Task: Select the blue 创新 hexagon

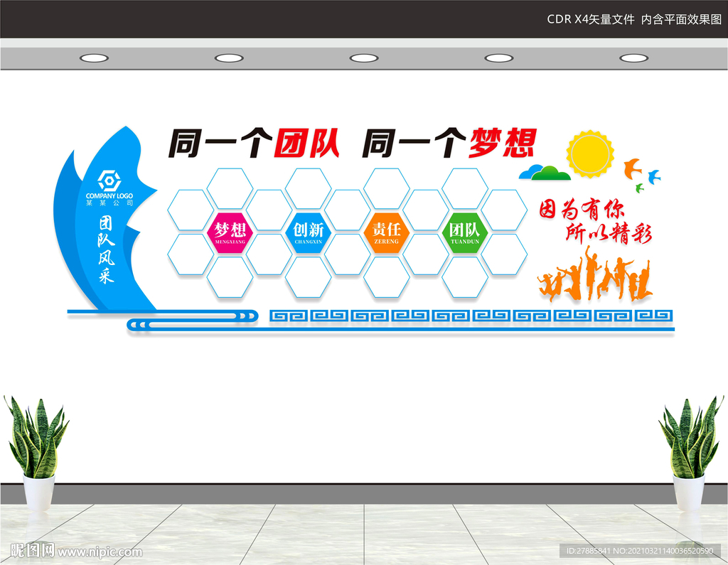Action: click(309, 232)
